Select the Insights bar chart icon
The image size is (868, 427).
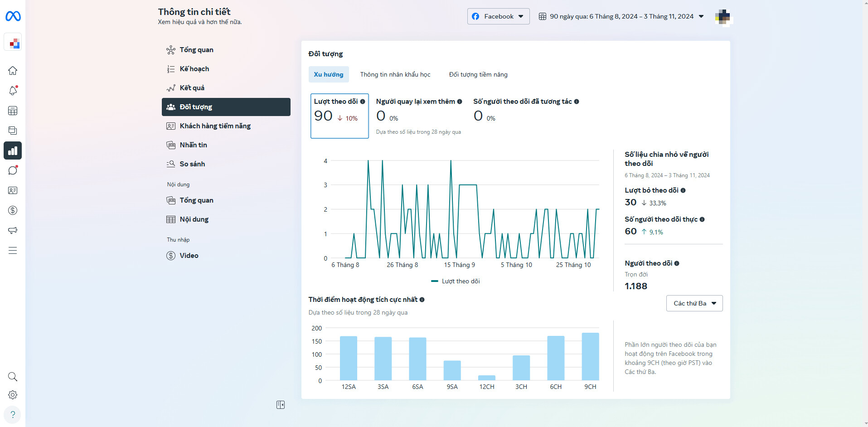(x=13, y=150)
